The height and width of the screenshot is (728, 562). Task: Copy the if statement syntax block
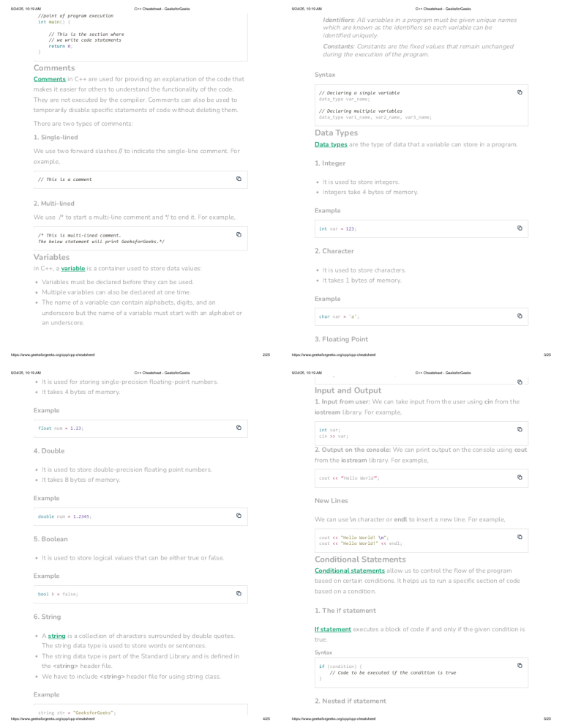[520, 665]
